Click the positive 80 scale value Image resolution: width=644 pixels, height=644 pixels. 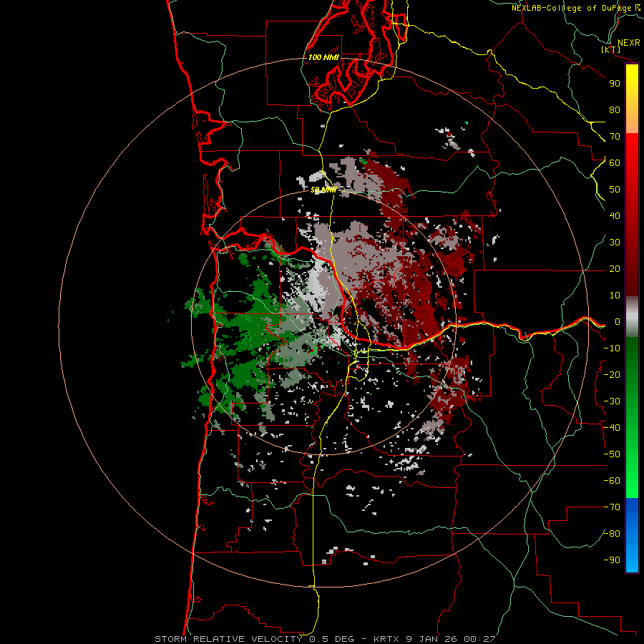[x=615, y=110]
